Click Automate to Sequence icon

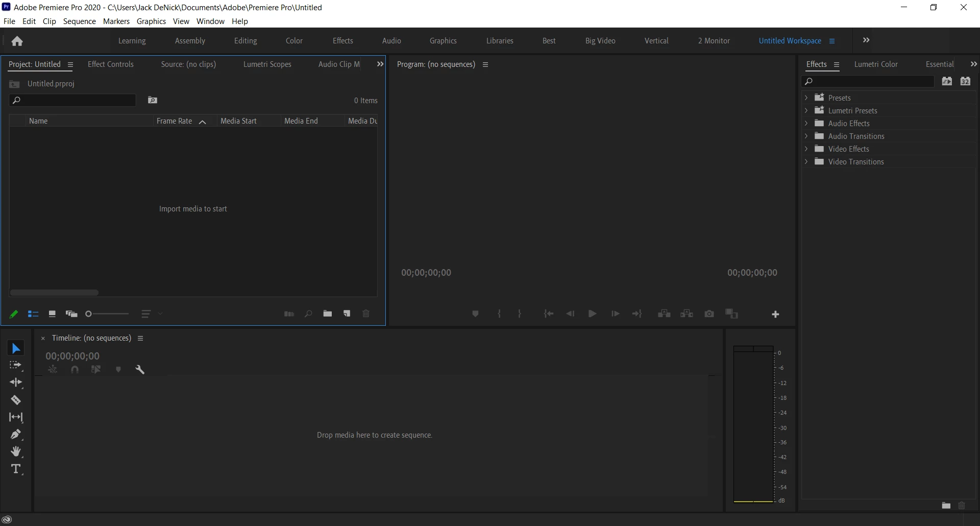[289, 314]
